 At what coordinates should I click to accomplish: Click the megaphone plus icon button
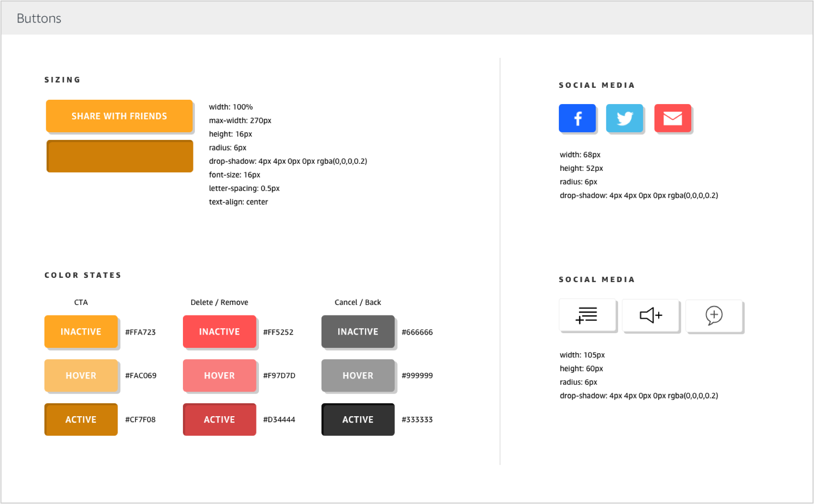pyautogui.click(x=650, y=315)
